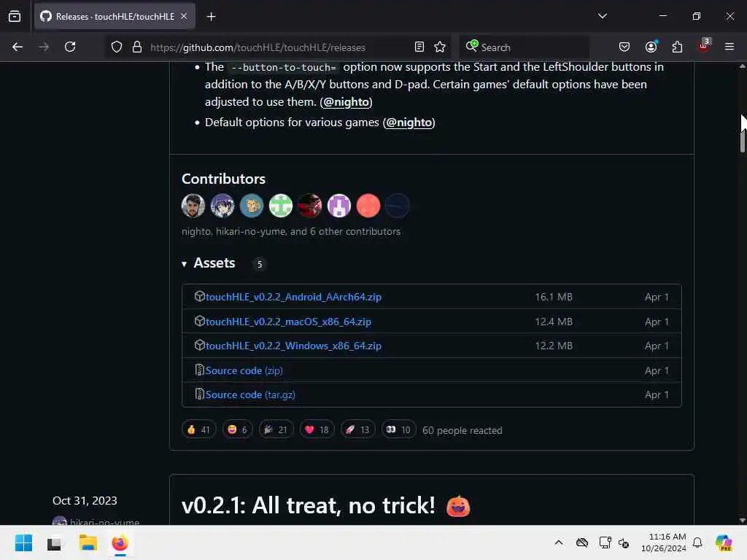Open the notifications bell
This screenshot has height=560, width=747.
coord(697,542)
